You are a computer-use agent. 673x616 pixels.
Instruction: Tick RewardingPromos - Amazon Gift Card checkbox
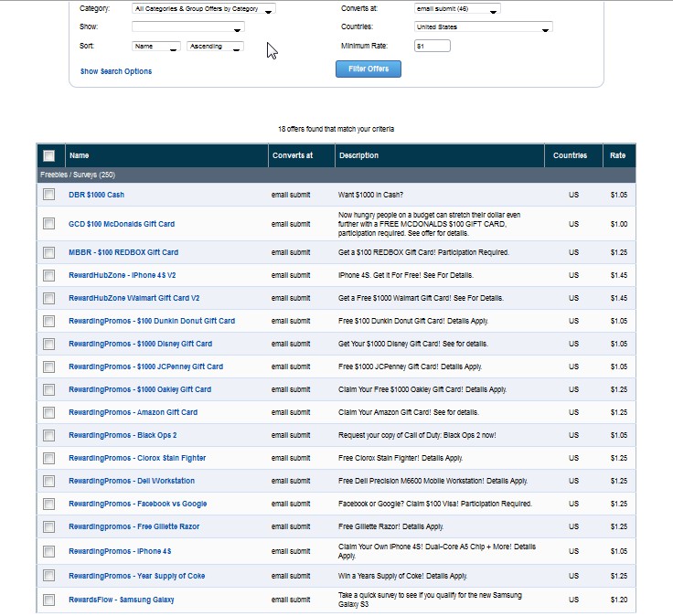point(49,413)
